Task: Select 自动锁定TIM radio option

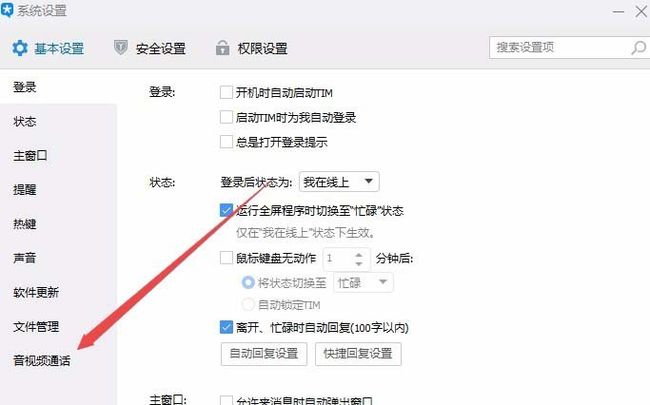Action: 248,305
